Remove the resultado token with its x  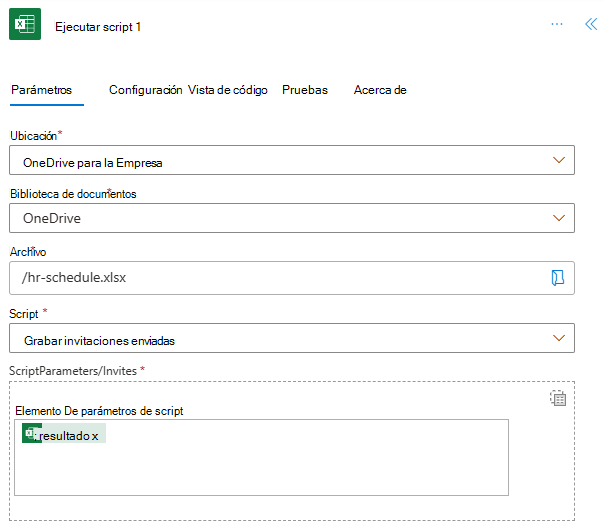tap(95, 436)
